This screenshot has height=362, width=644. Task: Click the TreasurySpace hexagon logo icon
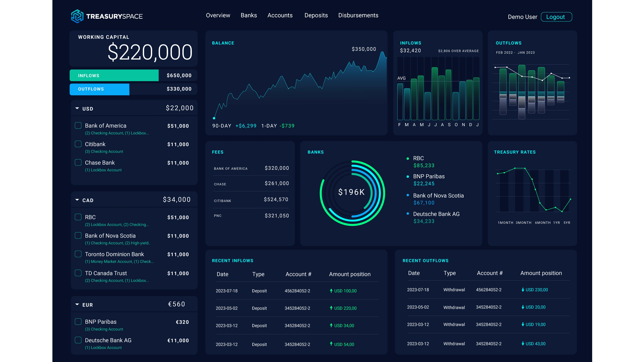click(x=77, y=16)
